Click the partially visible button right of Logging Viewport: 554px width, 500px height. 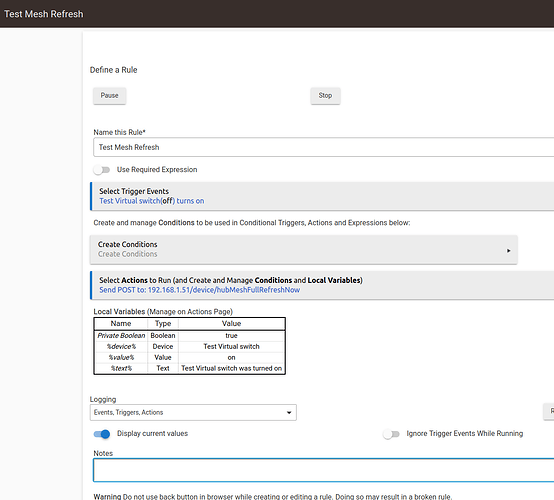coord(549,411)
